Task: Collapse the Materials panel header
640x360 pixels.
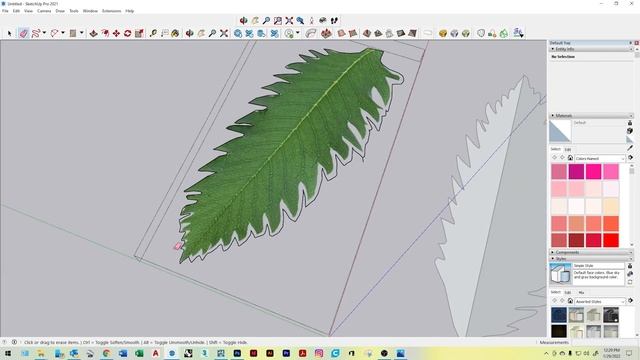Action: [x=591, y=116]
